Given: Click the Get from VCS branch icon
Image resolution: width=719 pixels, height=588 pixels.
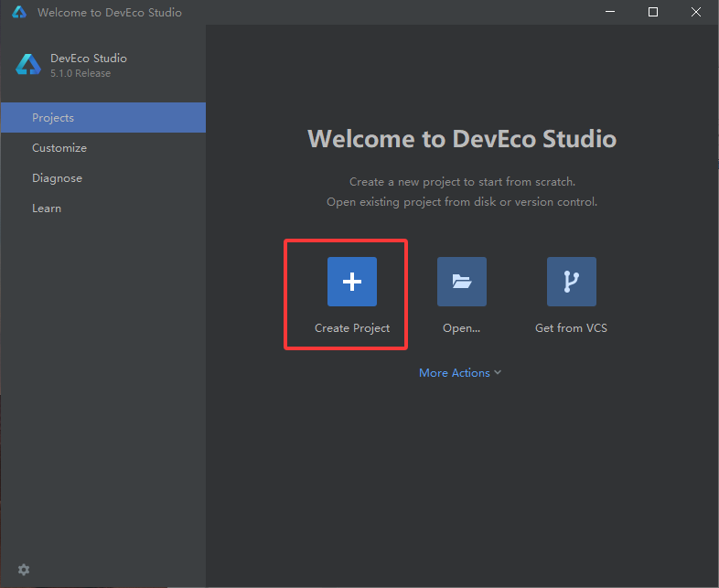Looking at the screenshot, I should click(572, 282).
